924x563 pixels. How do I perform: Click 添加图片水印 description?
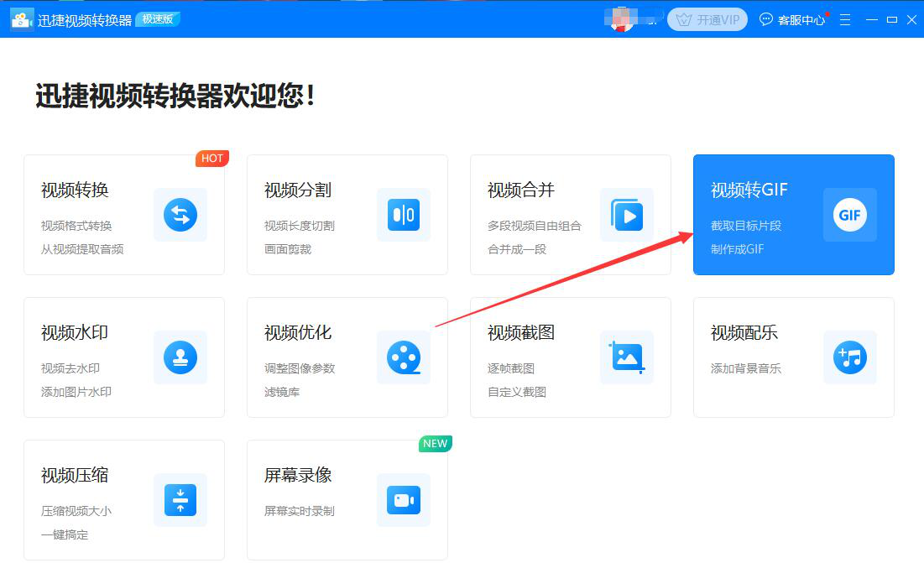click(76, 392)
